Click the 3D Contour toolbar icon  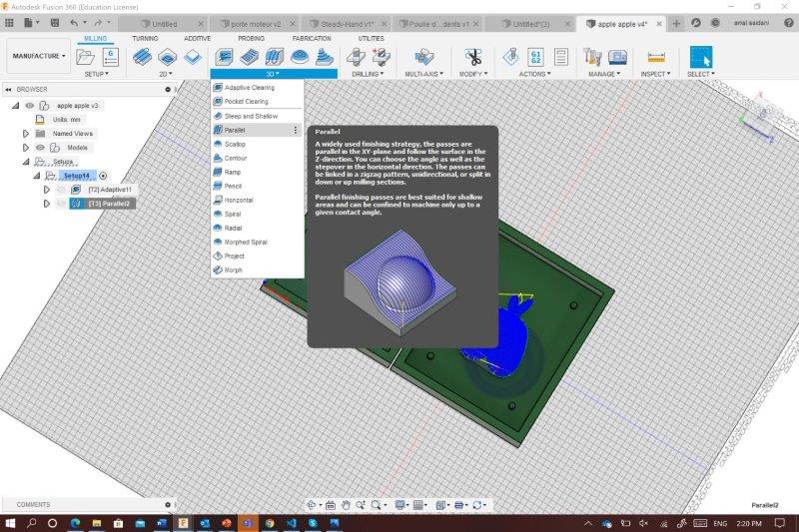click(x=324, y=57)
